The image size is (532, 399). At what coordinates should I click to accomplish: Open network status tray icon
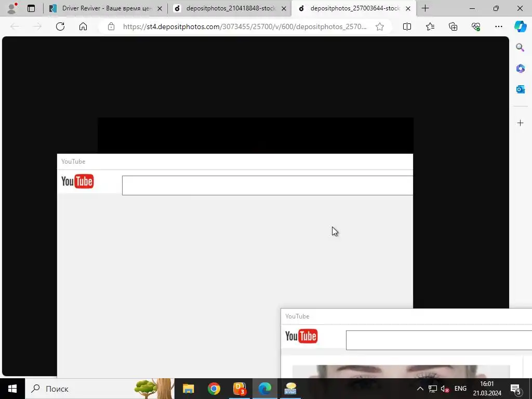(433, 389)
